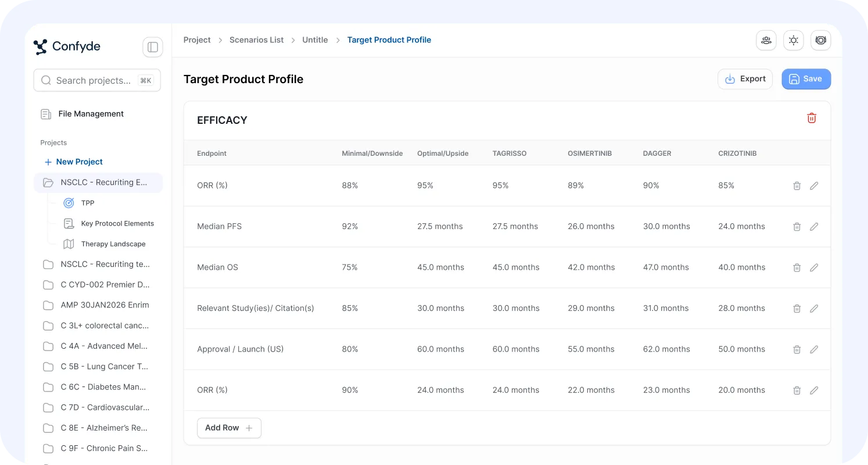Collapse the NSCLC - Recuriting E... project folder
The width and height of the screenshot is (868, 465).
pos(98,183)
